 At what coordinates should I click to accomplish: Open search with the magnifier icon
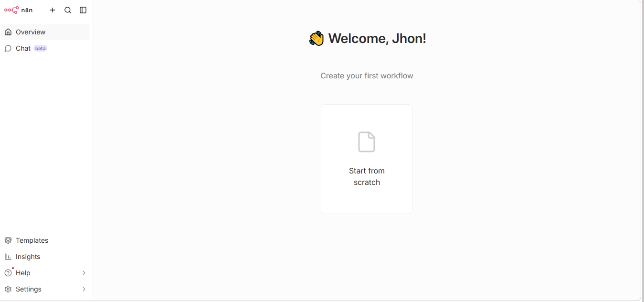pyautogui.click(x=68, y=10)
